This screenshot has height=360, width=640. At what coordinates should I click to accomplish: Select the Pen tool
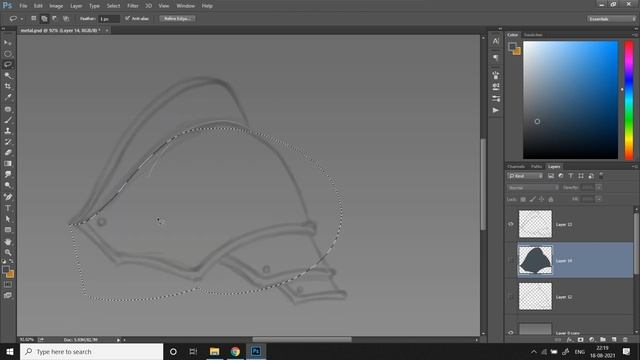click(x=8, y=197)
